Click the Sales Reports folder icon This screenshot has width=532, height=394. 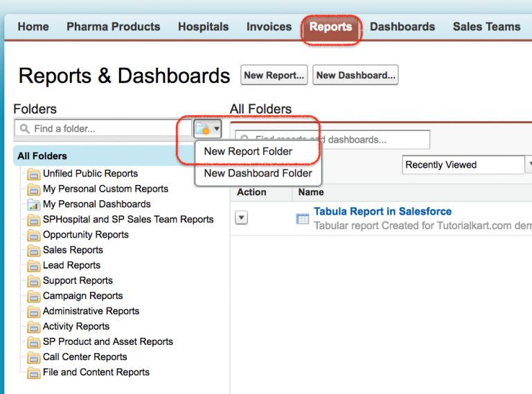click(x=33, y=250)
